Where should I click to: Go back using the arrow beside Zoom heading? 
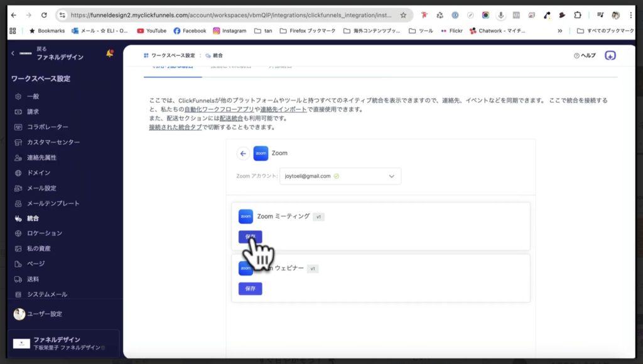[x=242, y=153]
